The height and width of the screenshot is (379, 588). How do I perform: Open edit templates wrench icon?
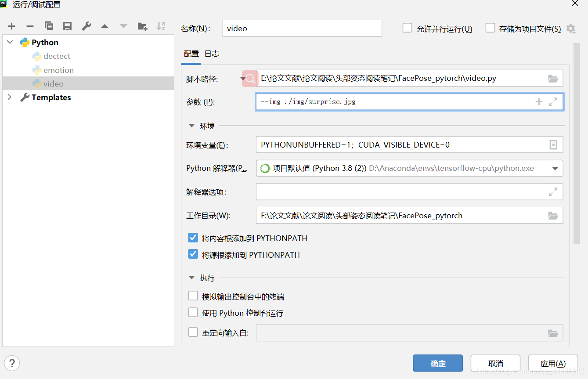86,26
